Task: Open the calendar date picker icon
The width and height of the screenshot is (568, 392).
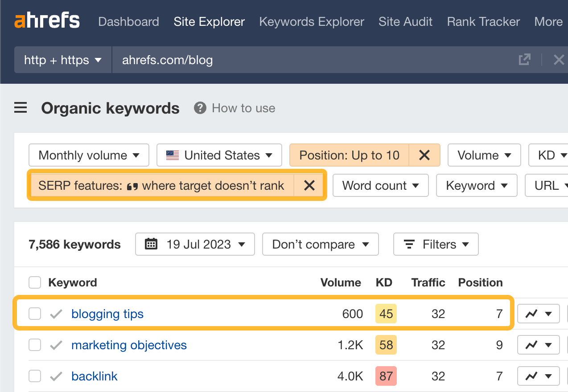Action: (152, 244)
